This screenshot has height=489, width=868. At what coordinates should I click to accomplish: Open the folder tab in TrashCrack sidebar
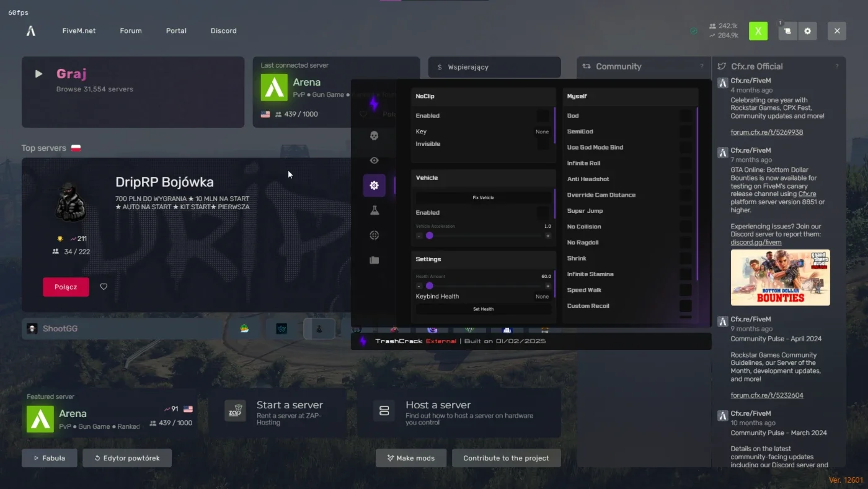[x=374, y=260]
